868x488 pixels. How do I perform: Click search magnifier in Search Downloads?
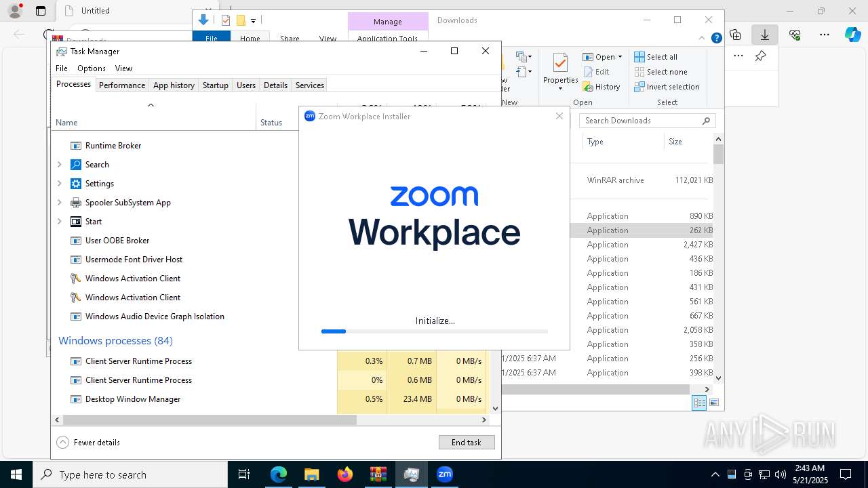706,121
